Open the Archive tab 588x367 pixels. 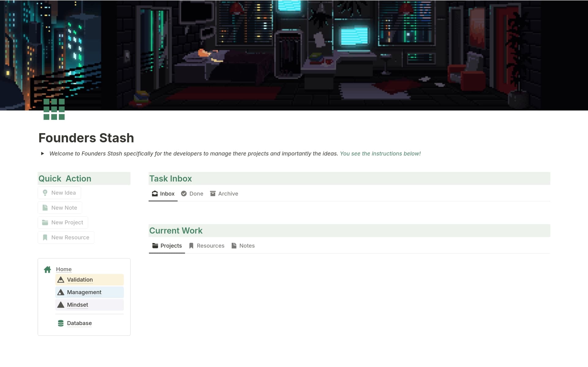point(224,194)
